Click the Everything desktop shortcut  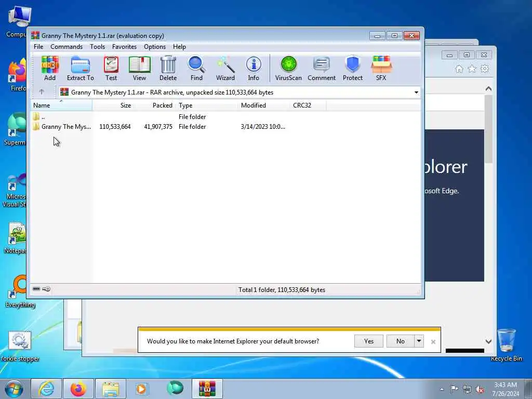[20, 291]
